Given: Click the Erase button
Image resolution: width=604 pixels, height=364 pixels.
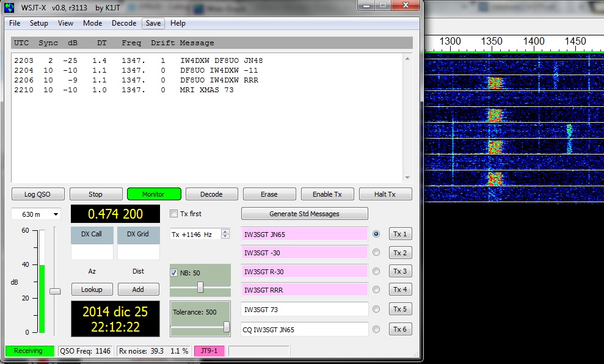Looking at the screenshot, I should [x=269, y=194].
